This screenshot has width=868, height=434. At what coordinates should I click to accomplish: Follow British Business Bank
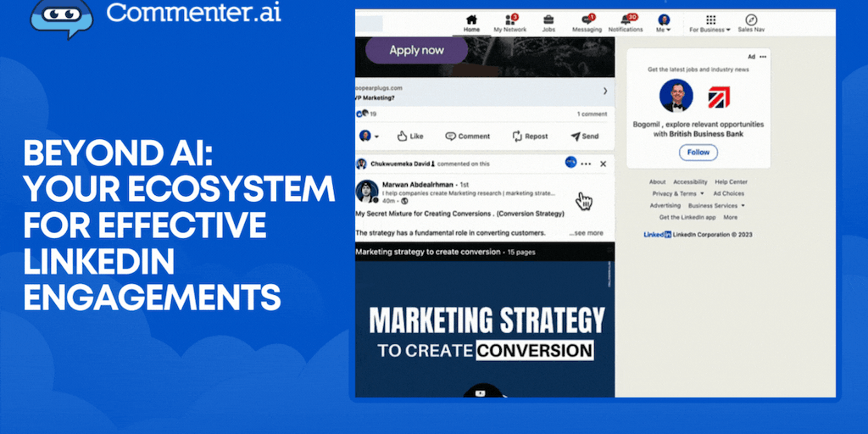pyautogui.click(x=698, y=153)
